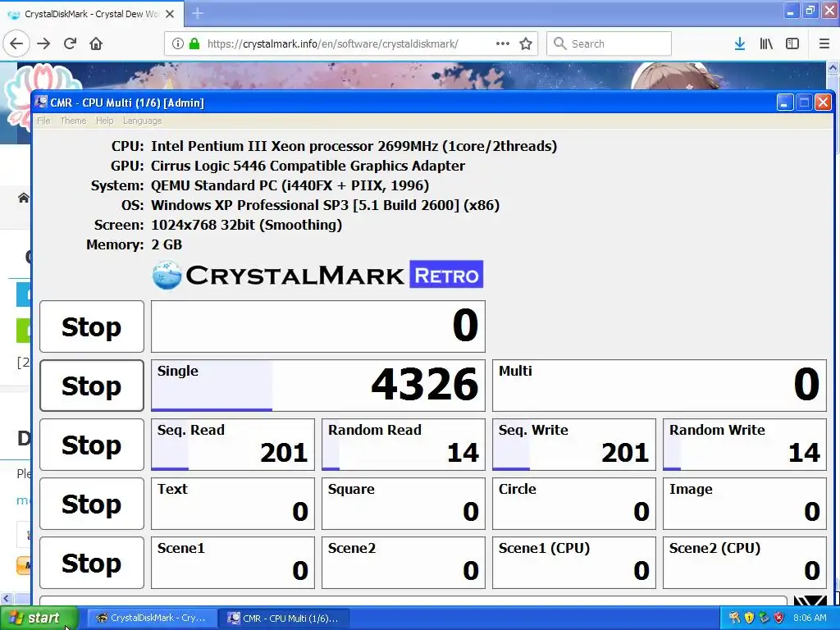Viewport: 840px width, 630px height.
Task: Click the Scene1 score box
Action: click(x=233, y=563)
